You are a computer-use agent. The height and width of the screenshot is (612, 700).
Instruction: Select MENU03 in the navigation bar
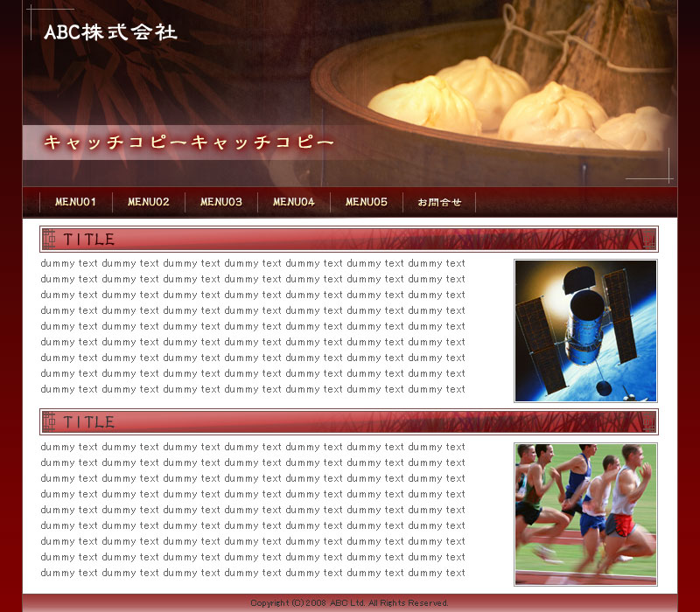click(x=221, y=202)
